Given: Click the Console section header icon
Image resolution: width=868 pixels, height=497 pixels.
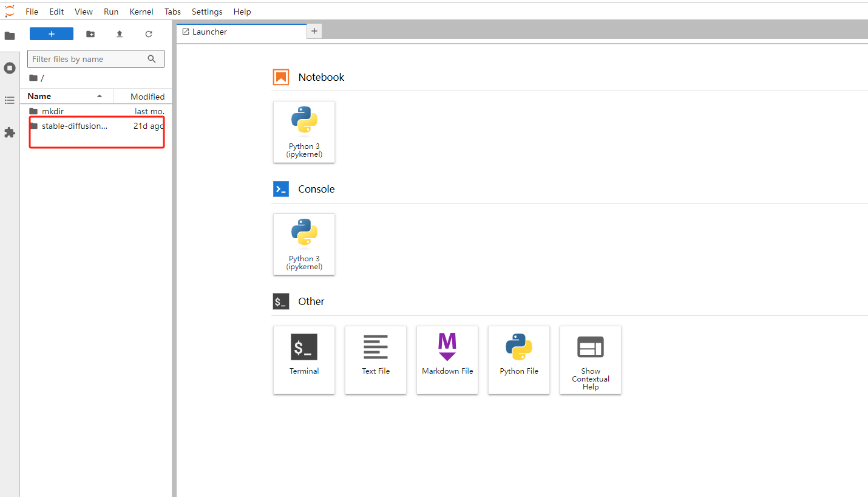Looking at the screenshot, I should 281,189.
